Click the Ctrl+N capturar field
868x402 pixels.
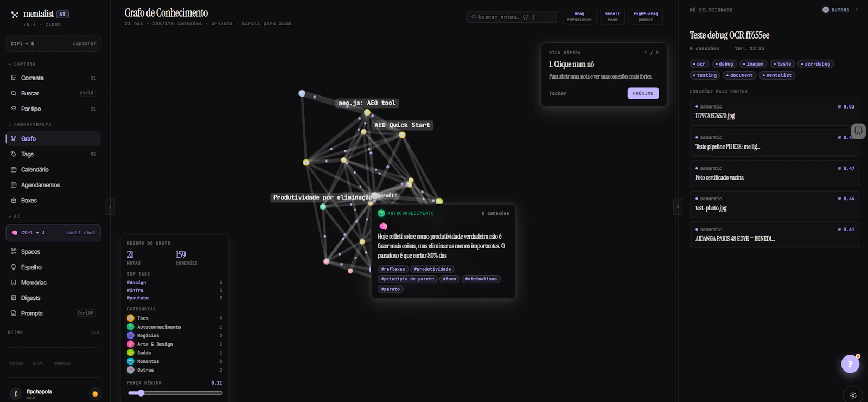tap(53, 43)
